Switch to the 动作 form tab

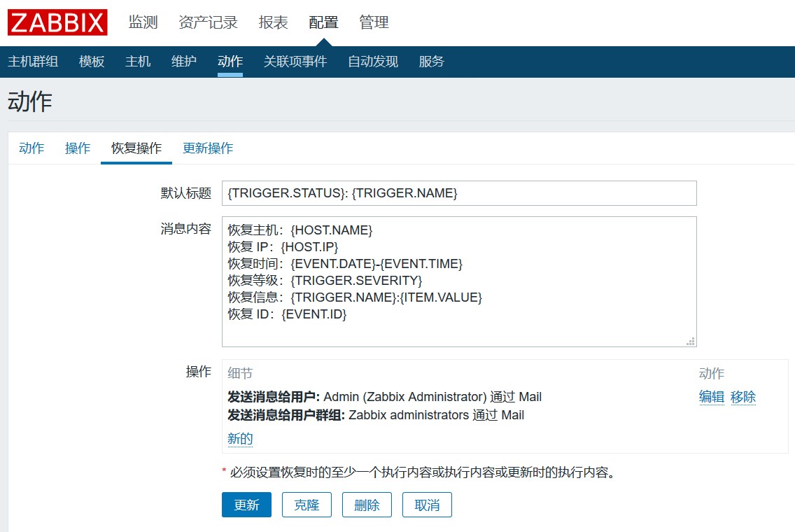pos(31,148)
